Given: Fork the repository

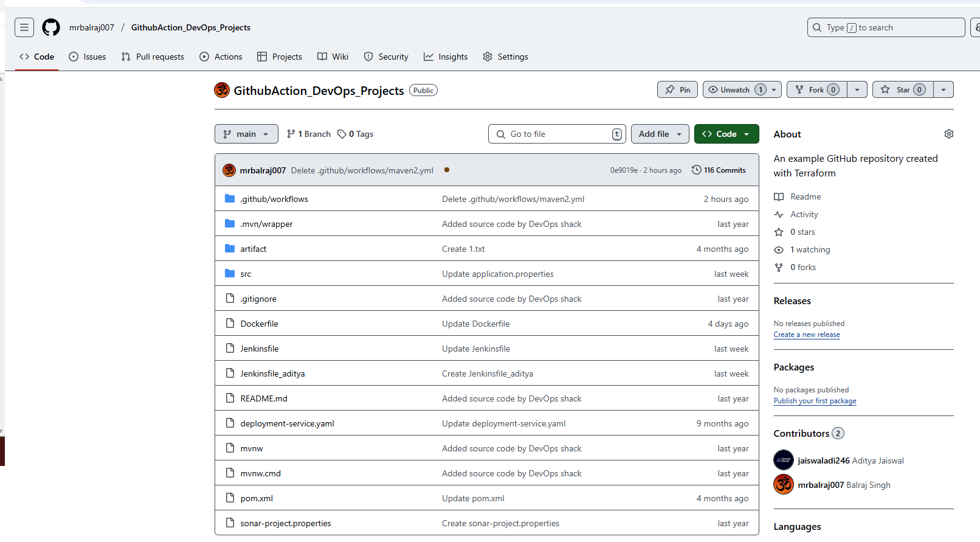Looking at the screenshot, I should (816, 89).
